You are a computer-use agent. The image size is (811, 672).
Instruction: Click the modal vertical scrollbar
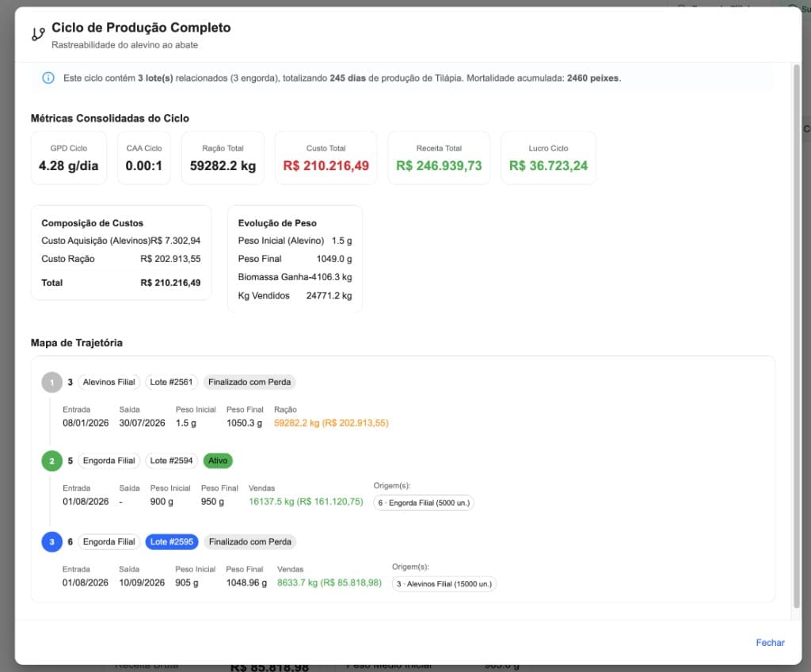pyautogui.click(x=797, y=336)
